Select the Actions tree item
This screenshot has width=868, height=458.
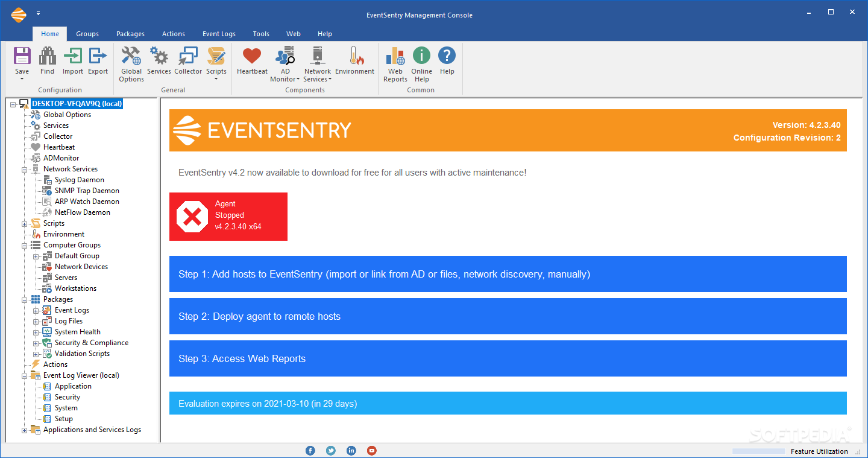pos(55,364)
